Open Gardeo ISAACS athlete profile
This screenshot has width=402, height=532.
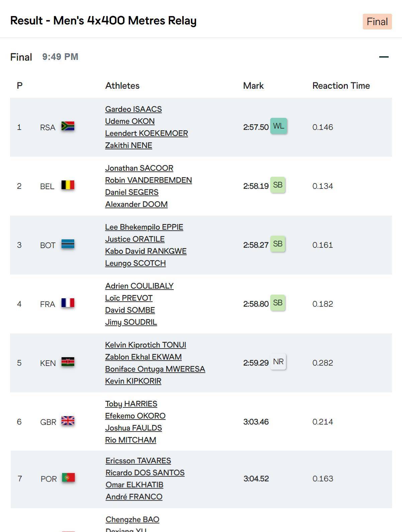coord(133,109)
